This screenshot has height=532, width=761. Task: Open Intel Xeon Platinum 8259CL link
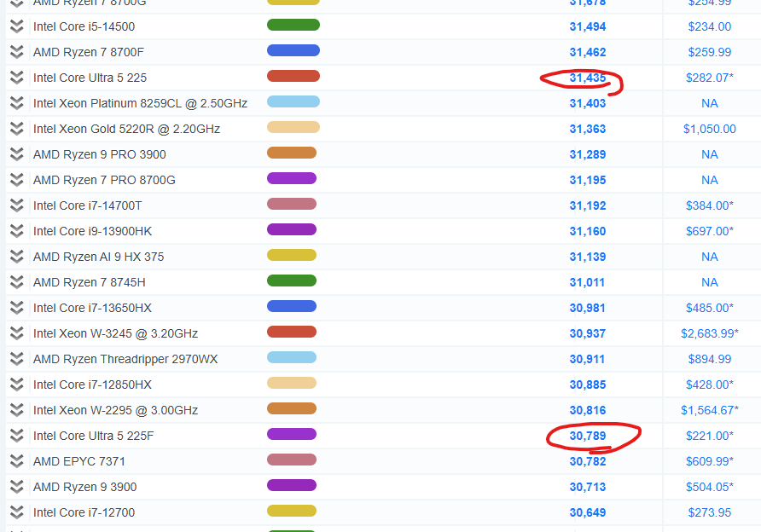[x=140, y=103]
